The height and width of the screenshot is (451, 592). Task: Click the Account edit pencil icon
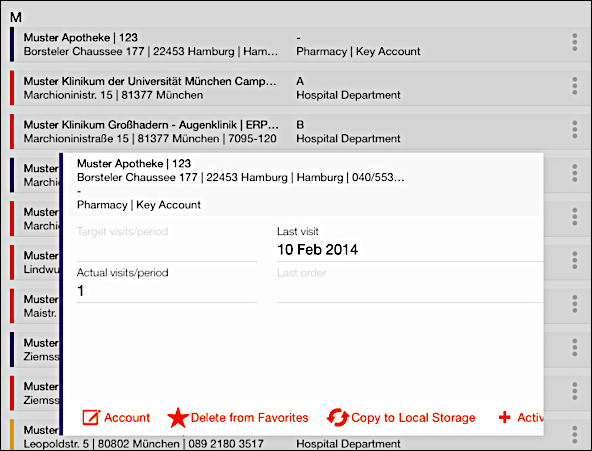coord(91,417)
